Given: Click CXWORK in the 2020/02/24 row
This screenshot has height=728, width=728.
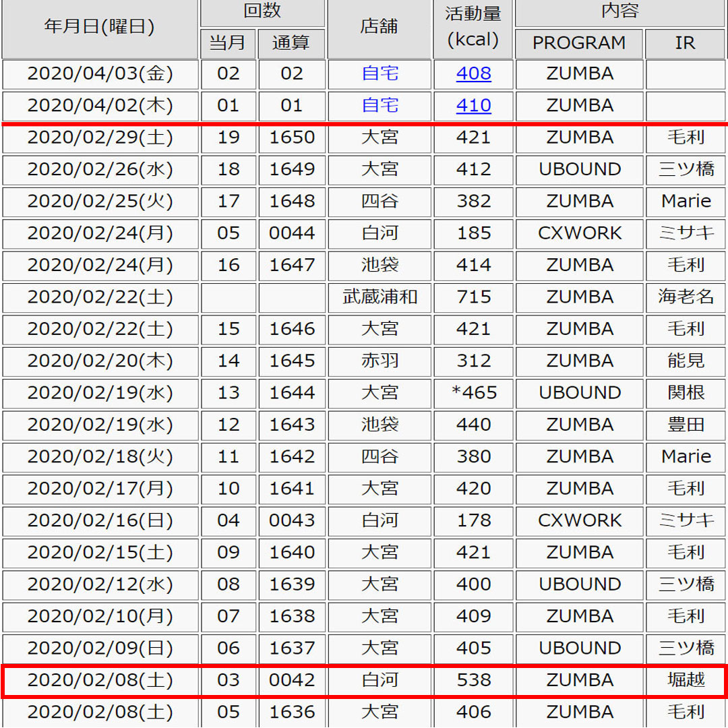Looking at the screenshot, I should (x=580, y=233).
